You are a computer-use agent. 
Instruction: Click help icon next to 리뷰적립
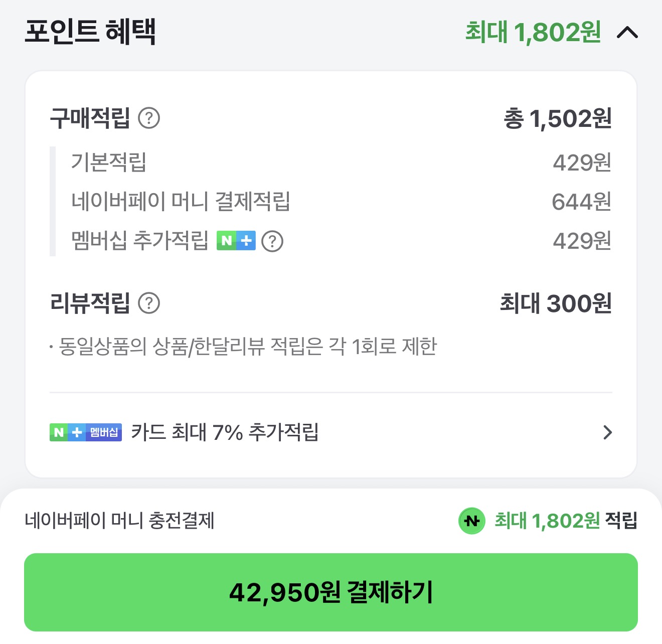[149, 303]
